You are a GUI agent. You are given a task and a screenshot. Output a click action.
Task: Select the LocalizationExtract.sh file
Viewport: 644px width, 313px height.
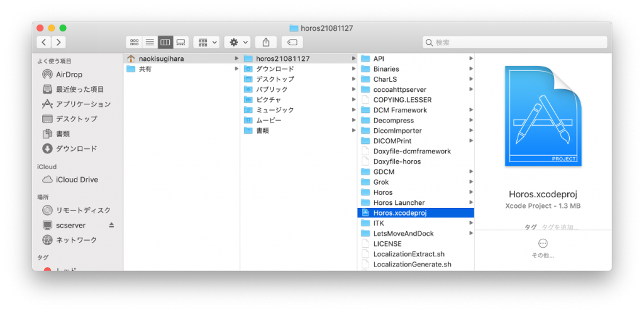(416, 255)
